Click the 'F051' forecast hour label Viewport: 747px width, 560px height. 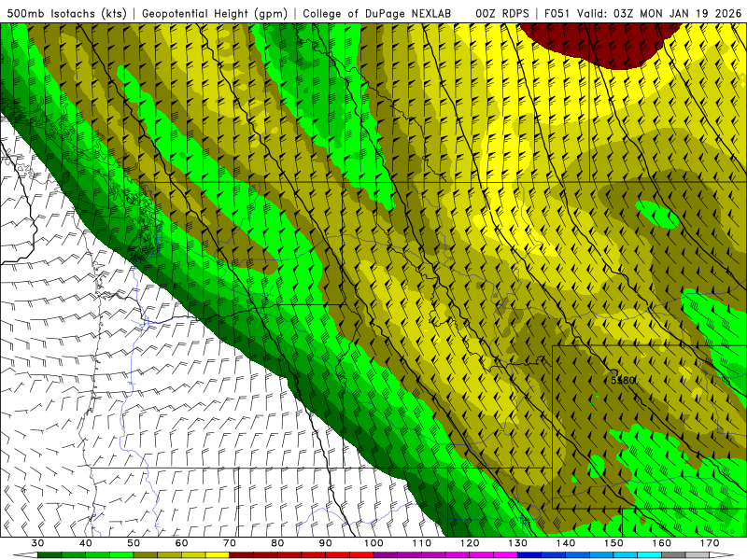557,13
